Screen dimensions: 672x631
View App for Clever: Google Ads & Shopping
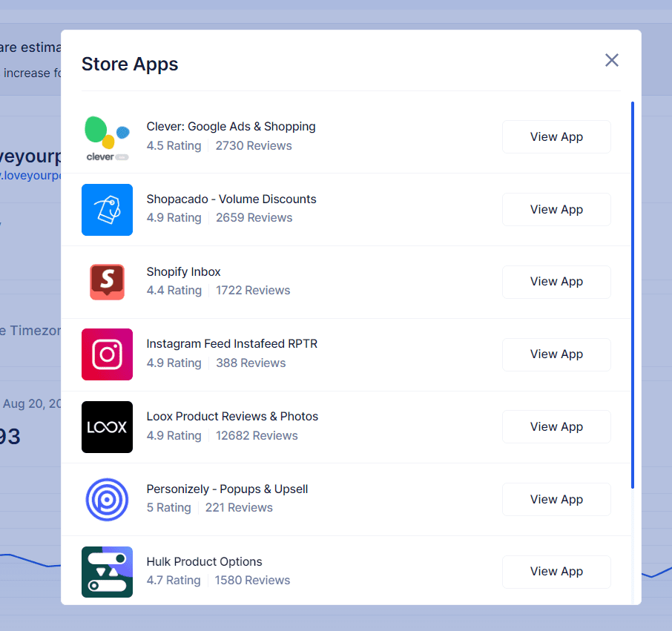[x=556, y=136]
